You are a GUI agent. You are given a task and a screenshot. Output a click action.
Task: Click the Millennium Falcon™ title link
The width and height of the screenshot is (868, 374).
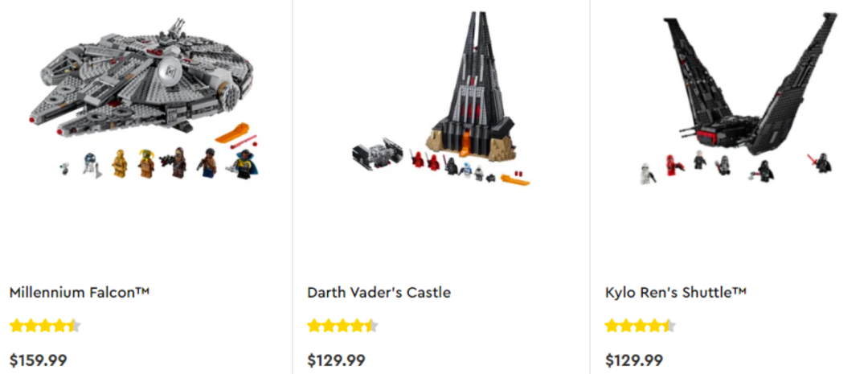80,292
